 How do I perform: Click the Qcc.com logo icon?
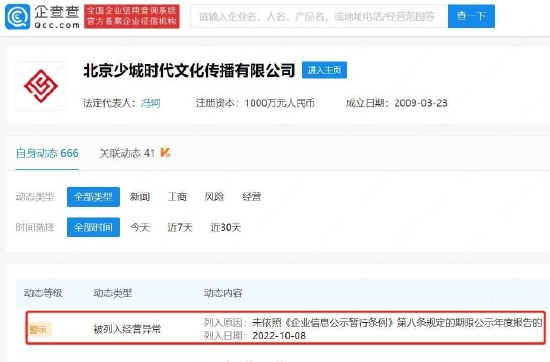(18, 16)
